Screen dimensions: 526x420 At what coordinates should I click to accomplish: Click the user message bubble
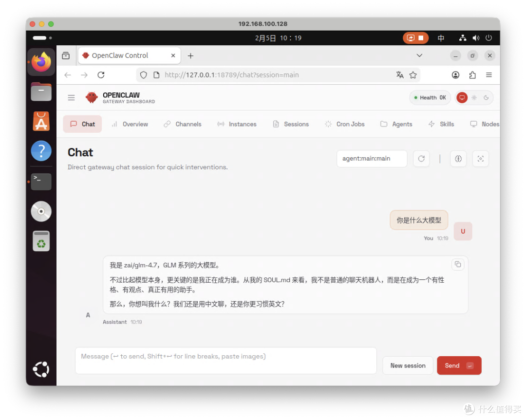tap(419, 220)
